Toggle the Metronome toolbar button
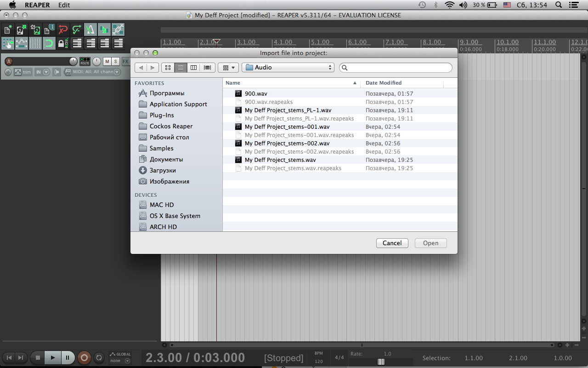This screenshot has width=588, height=368. tap(90, 30)
